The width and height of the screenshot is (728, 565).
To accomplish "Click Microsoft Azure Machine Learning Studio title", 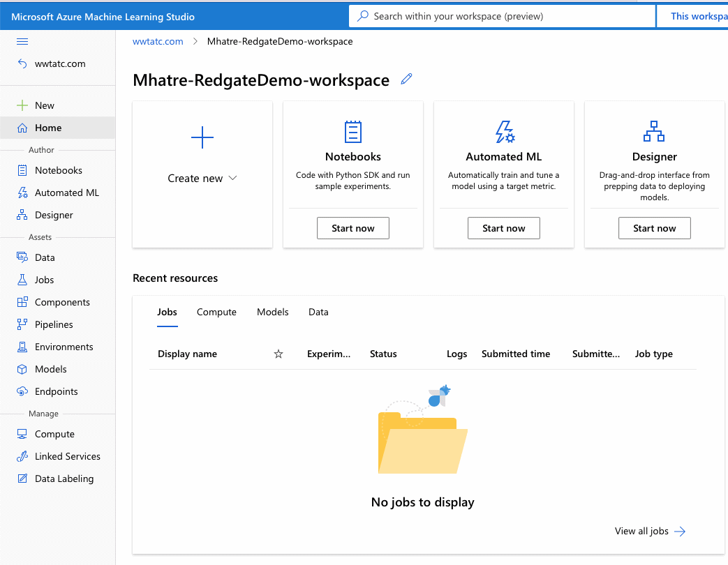I will 103,17.
